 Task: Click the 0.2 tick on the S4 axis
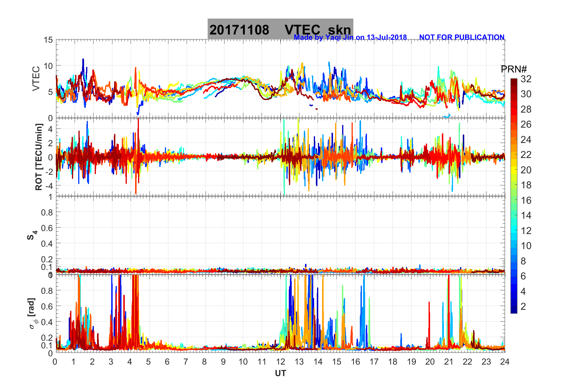click(x=47, y=259)
